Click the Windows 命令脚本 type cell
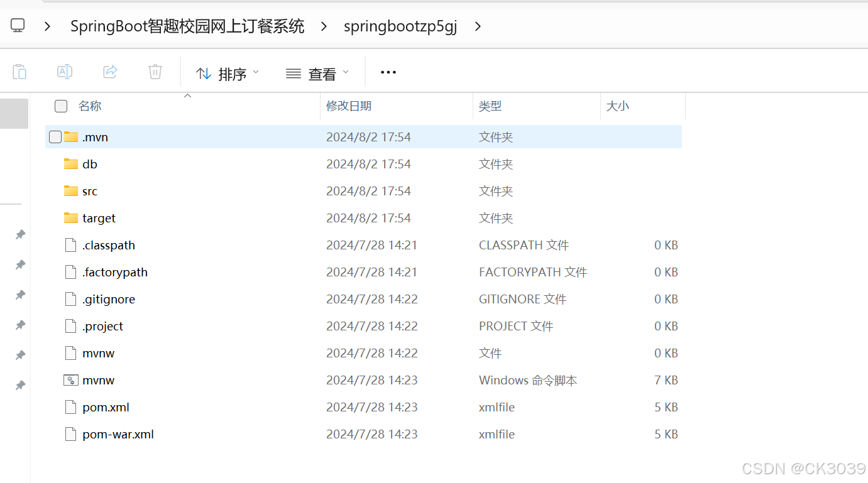Screen dimensions: 868x483 pyautogui.click(x=528, y=380)
